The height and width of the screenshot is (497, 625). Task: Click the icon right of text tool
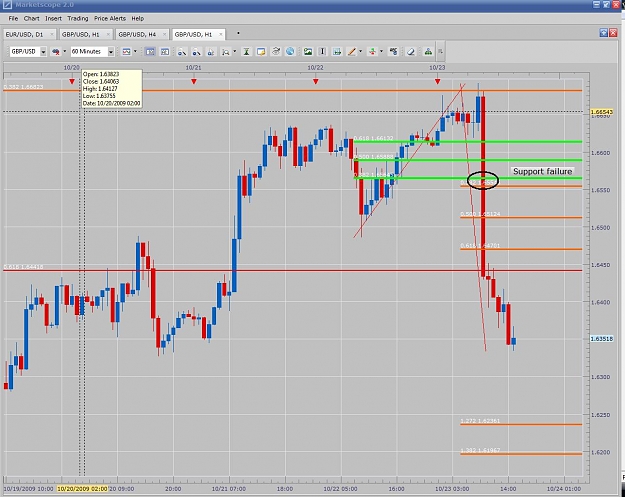coord(337,51)
